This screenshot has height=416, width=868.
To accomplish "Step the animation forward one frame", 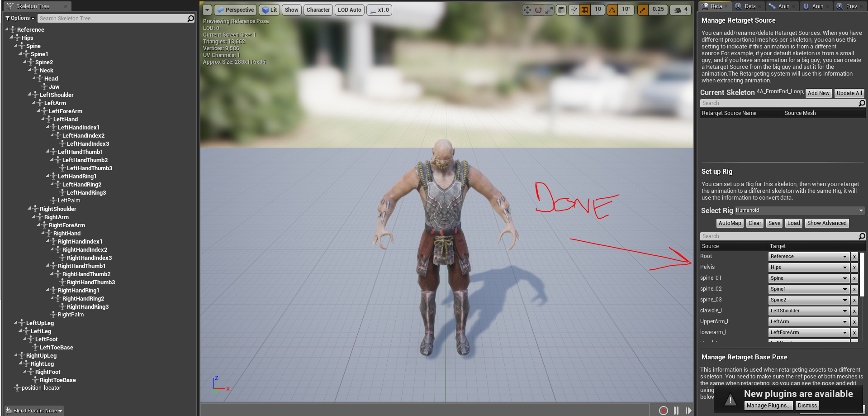I will [688, 410].
